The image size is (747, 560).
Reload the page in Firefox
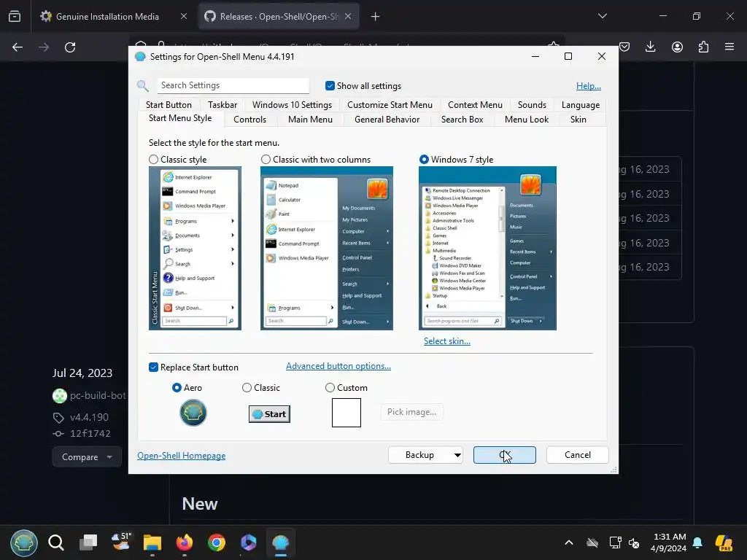70,47
